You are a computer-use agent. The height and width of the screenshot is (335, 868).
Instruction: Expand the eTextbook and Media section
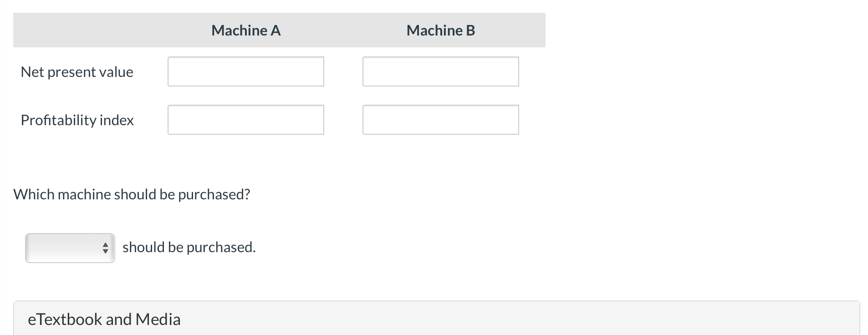click(104, 319)
